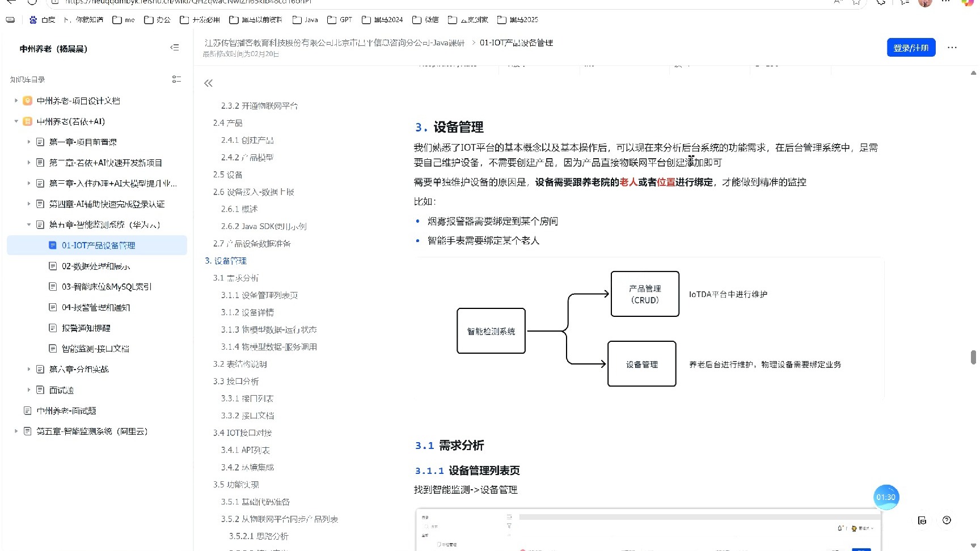Viewport: 980px width, 551px height.
Task: Open the 黑马2025 bookmark folder
Action: (x=518, y=20)
